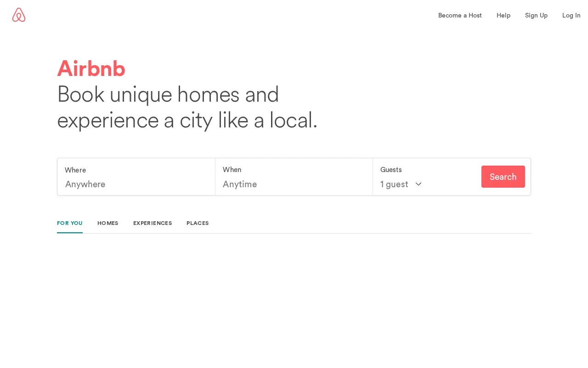The image size is (588, 368).
Task: Switch to the Homes tab
Action: [x=108, y=223]
